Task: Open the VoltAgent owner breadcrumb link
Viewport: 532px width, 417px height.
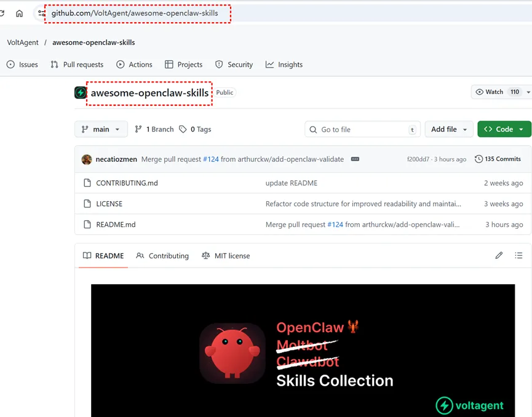Action: pyautogui.click(x=23, y=42)
